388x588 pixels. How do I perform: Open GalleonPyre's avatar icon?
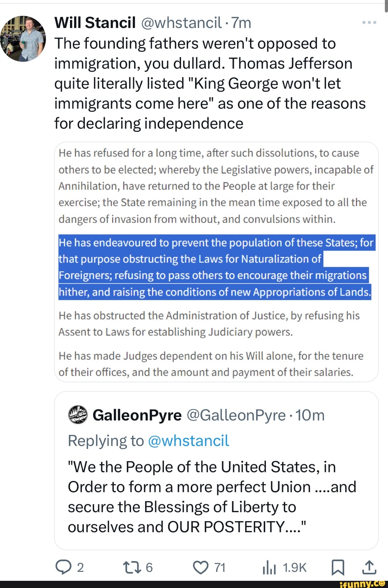coord(78,415)
